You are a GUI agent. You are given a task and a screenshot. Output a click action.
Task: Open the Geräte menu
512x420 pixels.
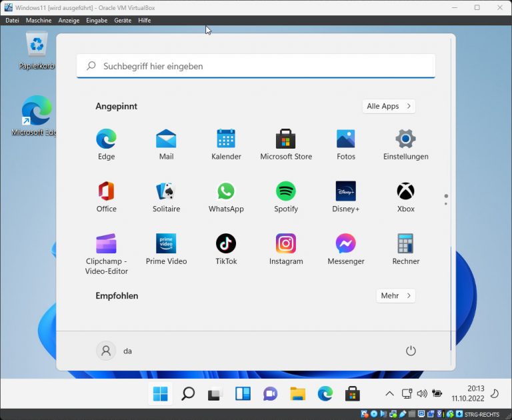123,20
